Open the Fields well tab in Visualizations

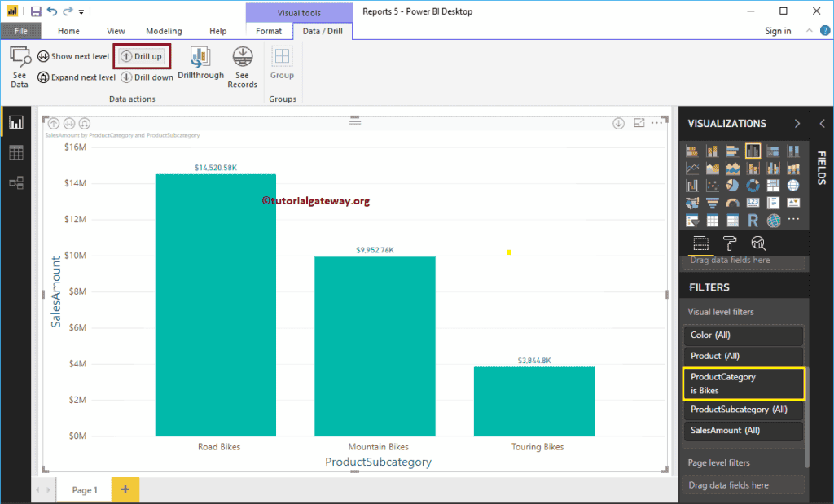[700, 244]
